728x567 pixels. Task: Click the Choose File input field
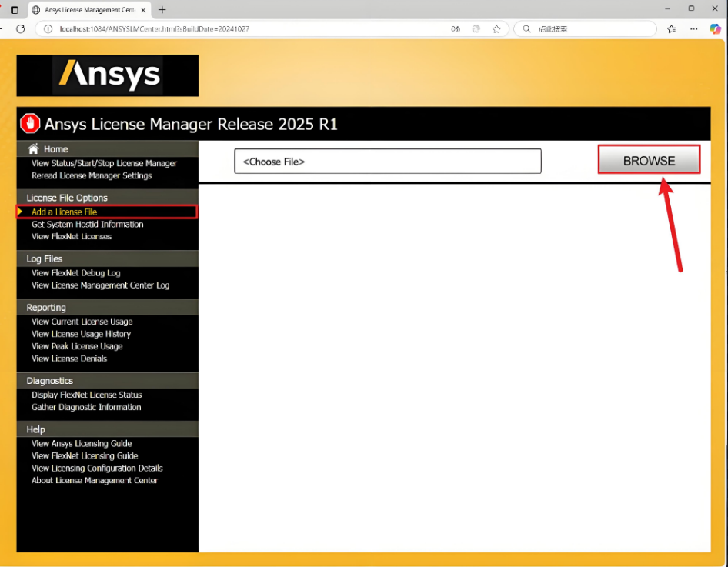pyautogui.click(x=388, y=161)
